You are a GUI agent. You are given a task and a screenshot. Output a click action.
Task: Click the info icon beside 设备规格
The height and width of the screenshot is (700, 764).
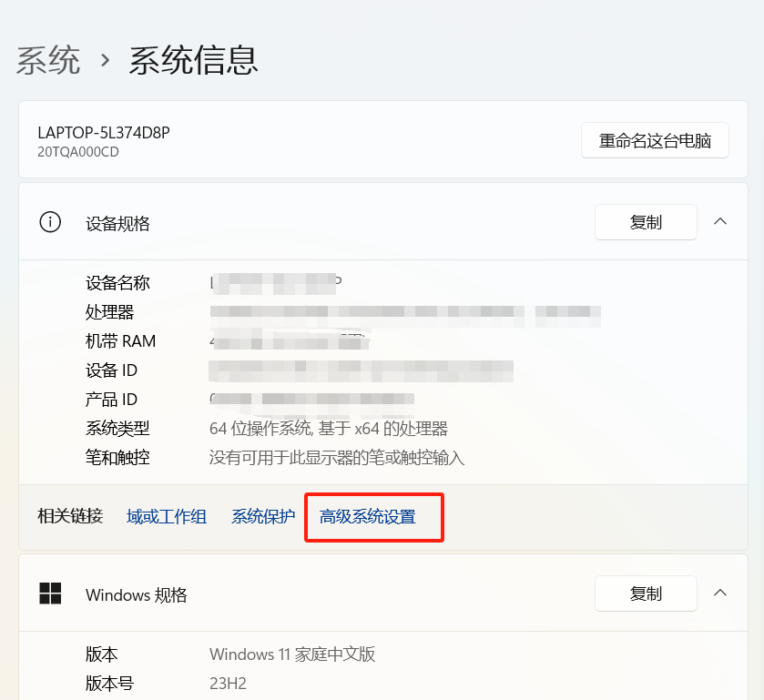click(50, 222)
